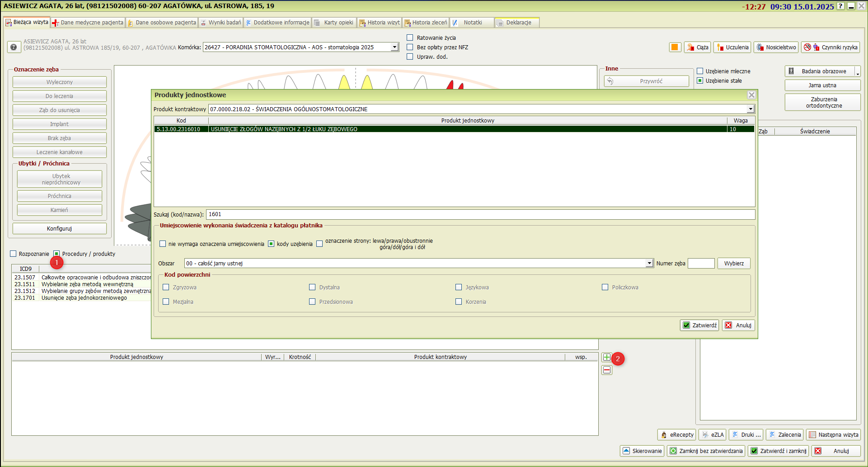Check the Zgryzowa surface code box
The image size is (868, 467).
[x=166, y=287]
